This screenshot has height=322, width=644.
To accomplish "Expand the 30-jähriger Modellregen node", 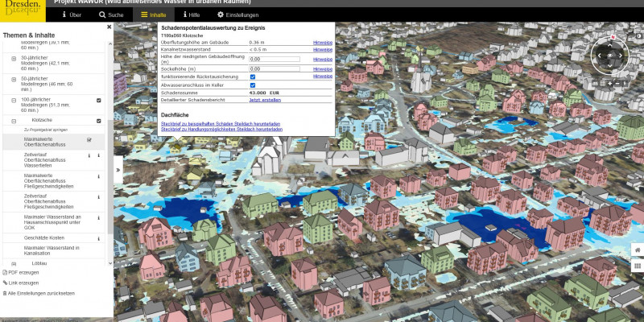I will (x=14, y=59).
